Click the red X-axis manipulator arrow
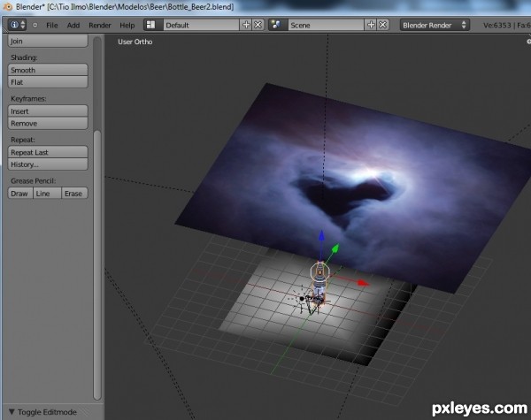Screen dimensions: 531x420 point(364,283)
